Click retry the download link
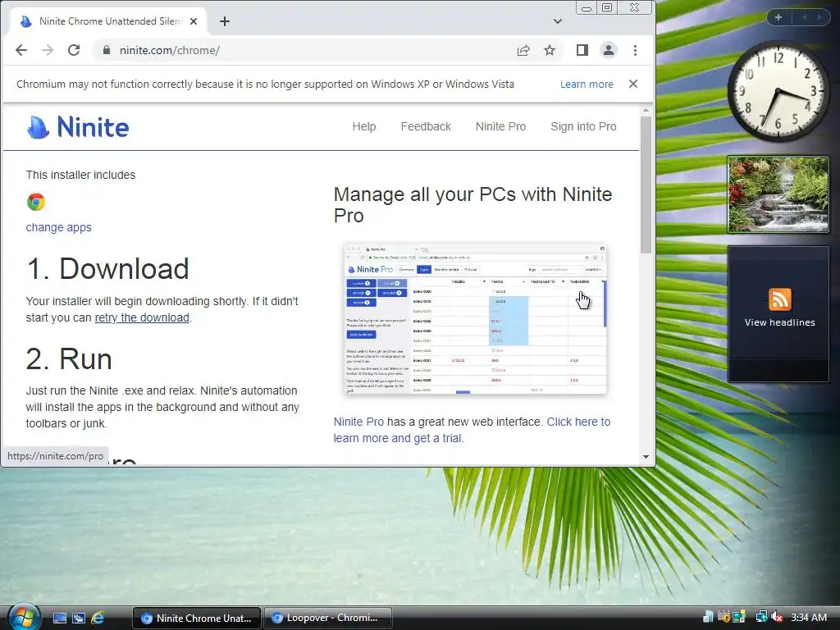Screen dimensions: 840x630 coord(142,317)
